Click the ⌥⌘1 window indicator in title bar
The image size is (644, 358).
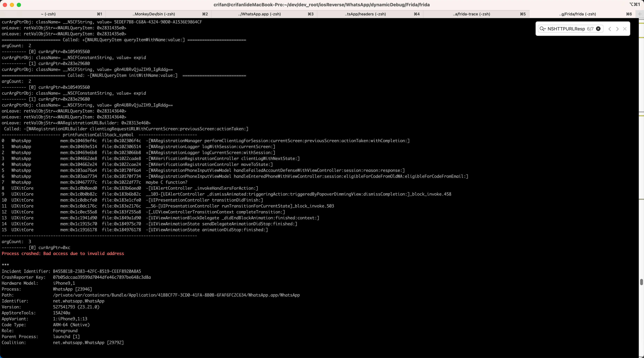(634, 5)
